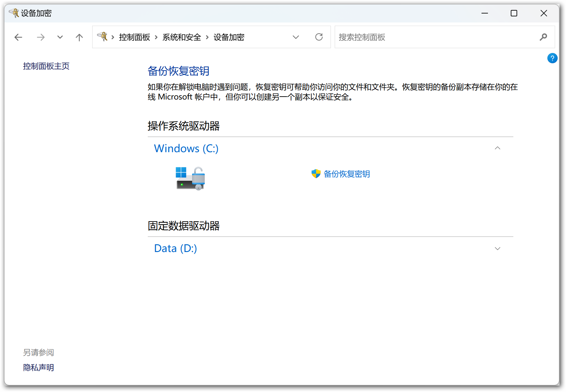566x392 pixels.
Task: Open address bar history dropdown
Action: (296, 37)
